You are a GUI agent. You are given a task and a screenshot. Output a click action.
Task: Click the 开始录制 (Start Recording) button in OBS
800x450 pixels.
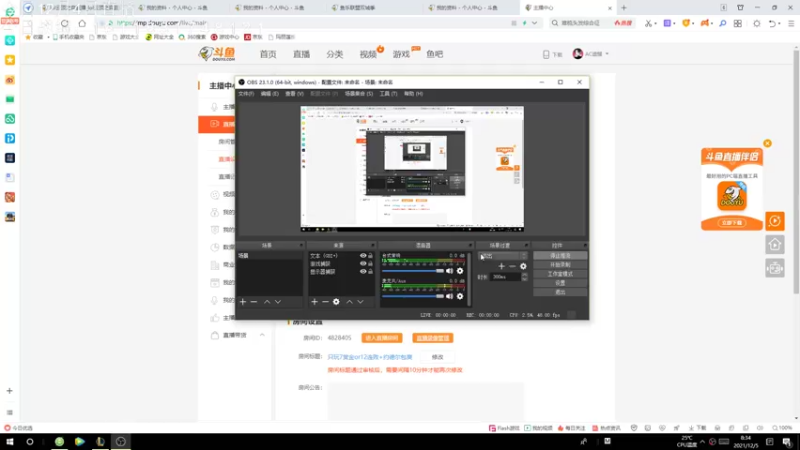pos(560,265)
